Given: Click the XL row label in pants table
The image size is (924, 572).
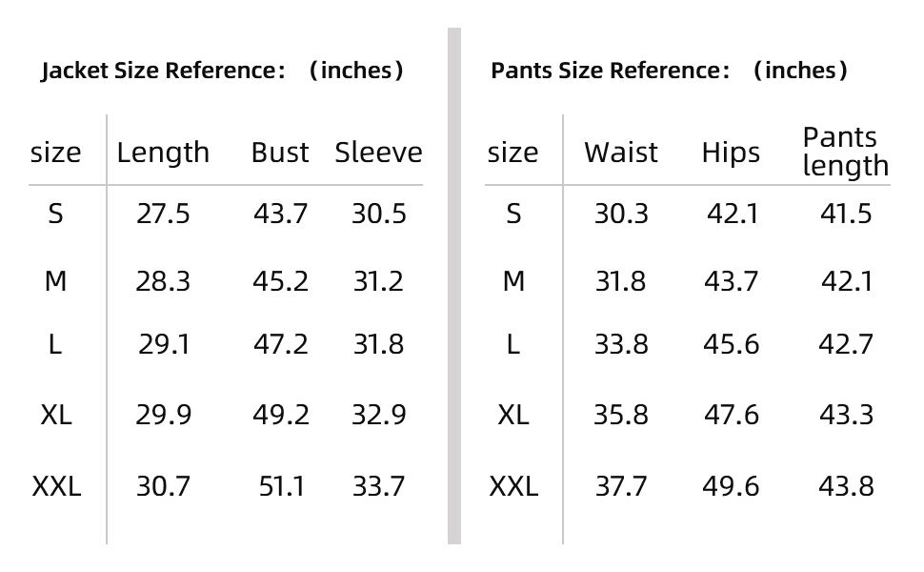Looking at the screenshot, I should point(512,415).
